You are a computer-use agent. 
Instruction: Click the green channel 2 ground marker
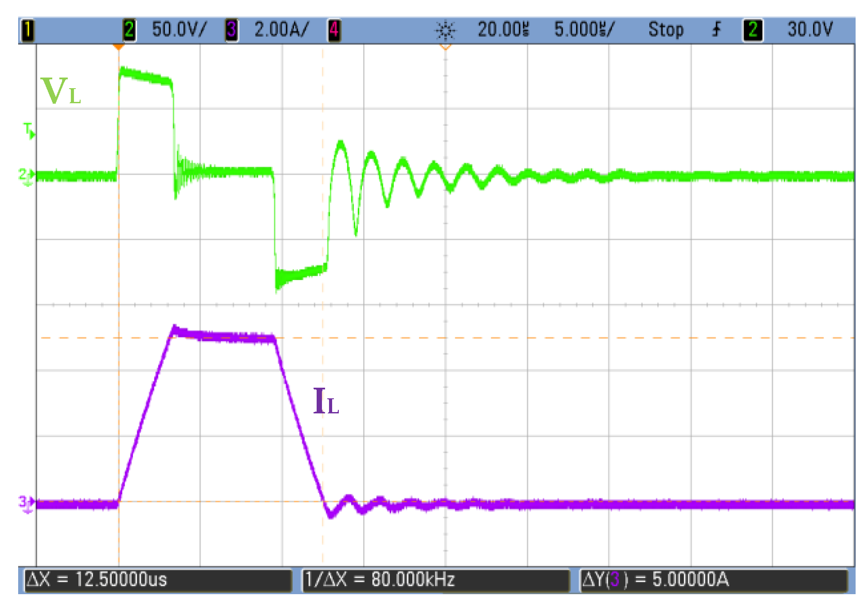click(26, 176)
